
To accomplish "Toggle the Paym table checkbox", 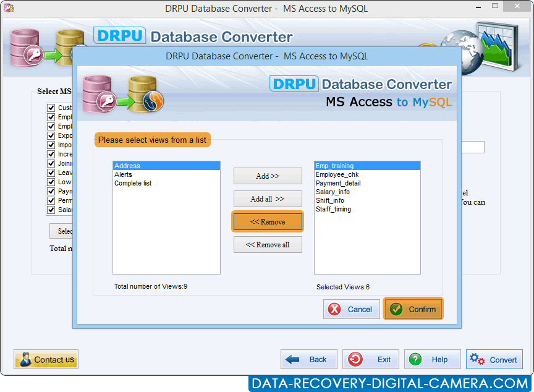I will click(x=51, y=191).
